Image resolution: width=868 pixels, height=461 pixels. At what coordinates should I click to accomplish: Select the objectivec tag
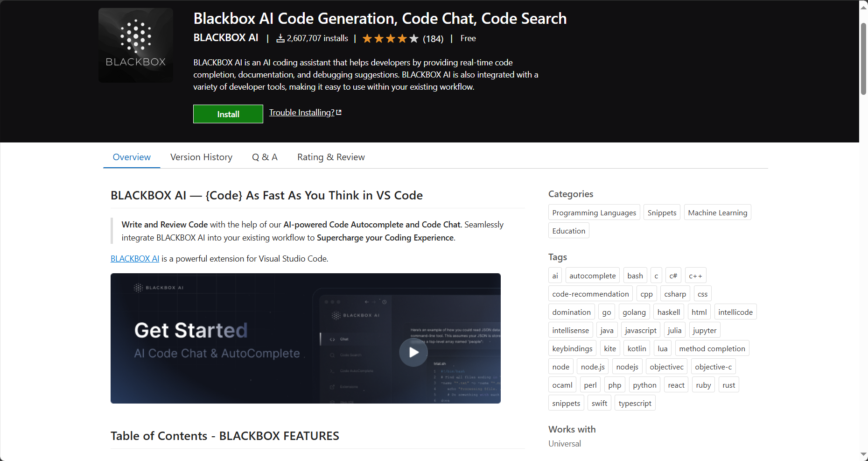(x=667, y=367)
